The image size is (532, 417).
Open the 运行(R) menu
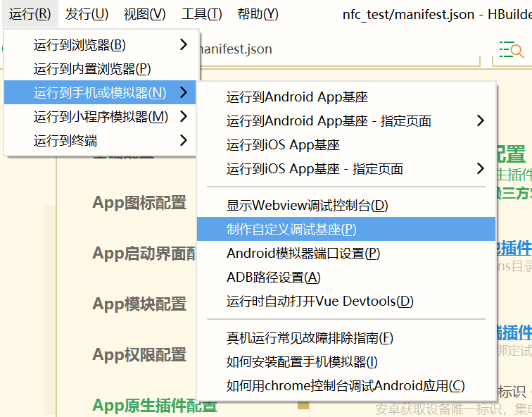[30, 14]
